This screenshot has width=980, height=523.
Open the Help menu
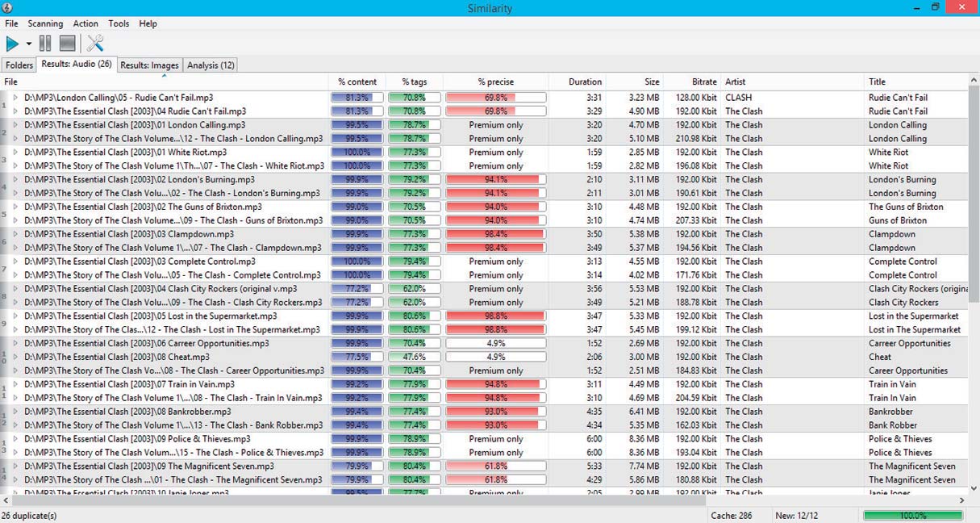tap(148, 23)
